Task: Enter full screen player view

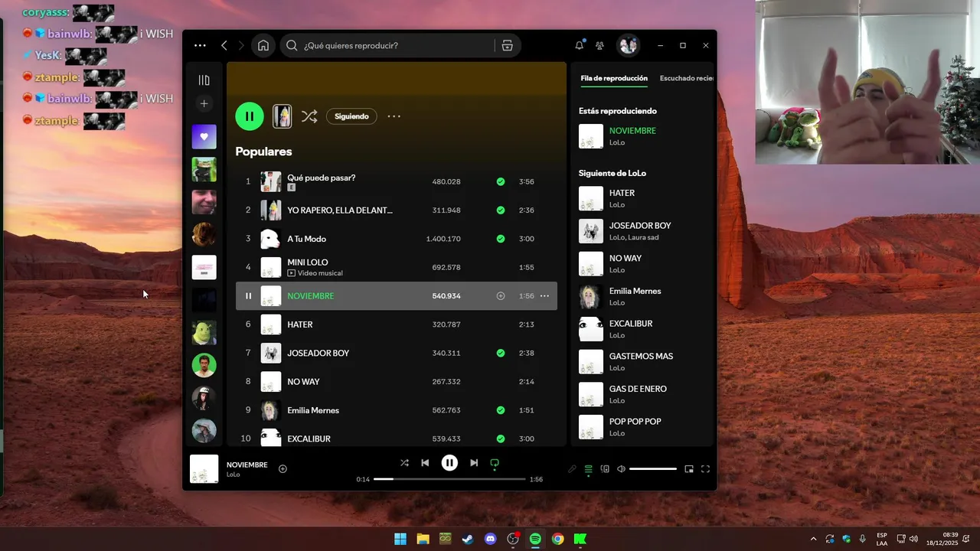Action: click(705, 469)
